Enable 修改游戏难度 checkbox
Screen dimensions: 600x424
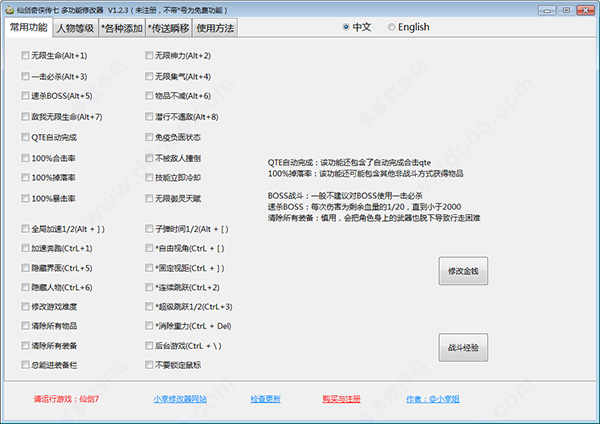click(x=25, y=307)
